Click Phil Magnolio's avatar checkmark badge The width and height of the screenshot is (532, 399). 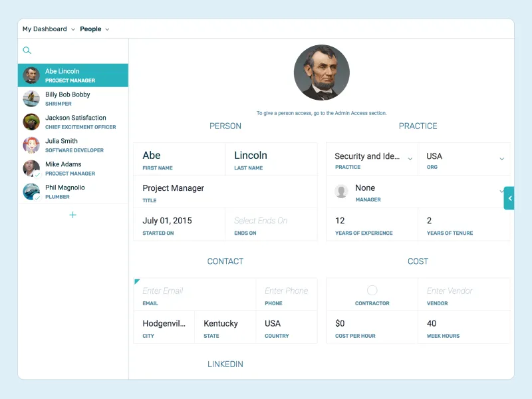point(37,198)
